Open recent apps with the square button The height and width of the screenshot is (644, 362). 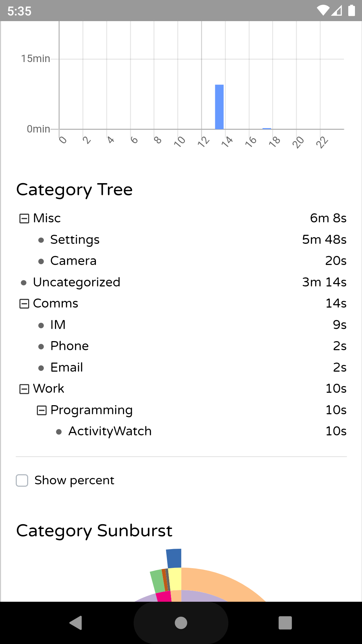tap(285, 623)
